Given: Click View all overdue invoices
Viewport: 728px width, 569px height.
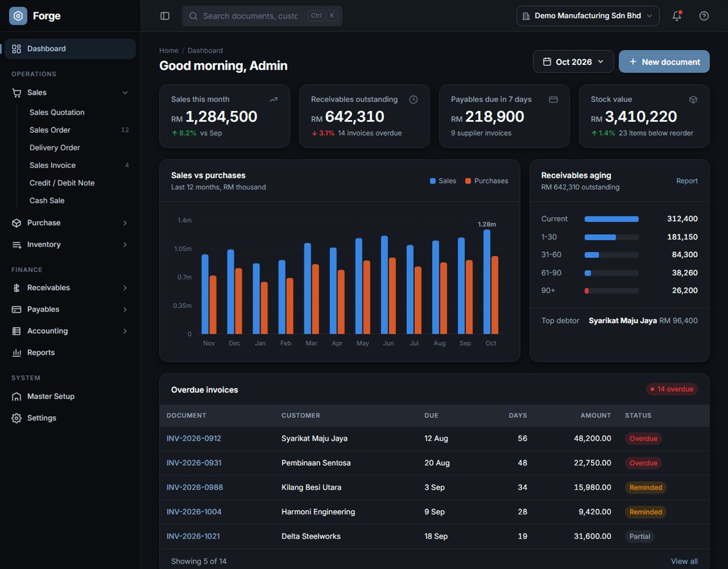Looking at the screenshot, I should tap(684, 561).
